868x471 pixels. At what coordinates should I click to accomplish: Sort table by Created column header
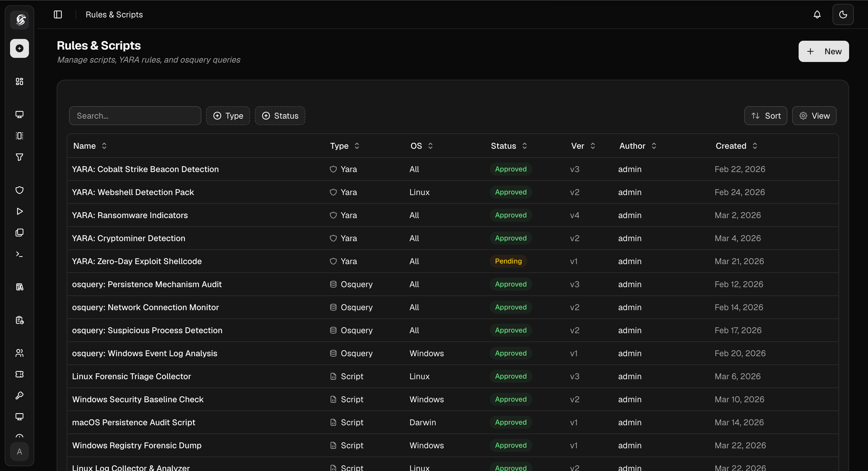pos(736,146)
